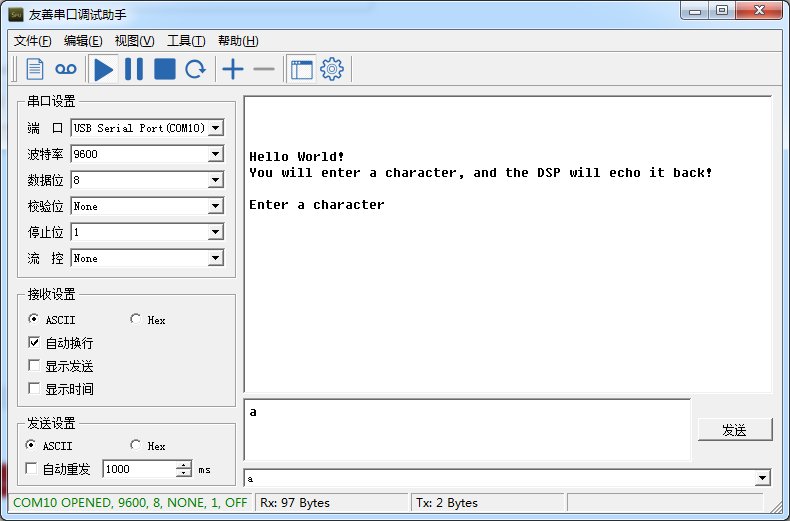Open the 帮助(H) menu
Image resolution: width=790 pixels, height=521 pixels.
[238, 41]
